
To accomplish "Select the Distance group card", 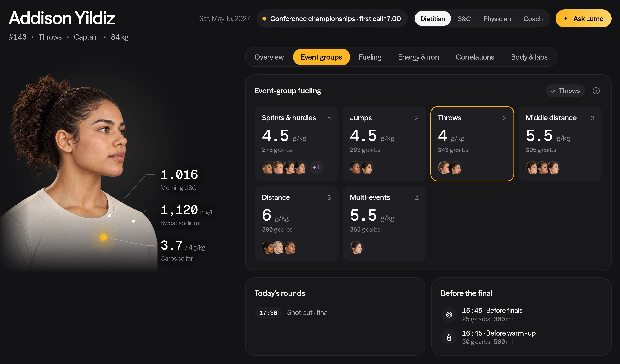I will (296, 223).
